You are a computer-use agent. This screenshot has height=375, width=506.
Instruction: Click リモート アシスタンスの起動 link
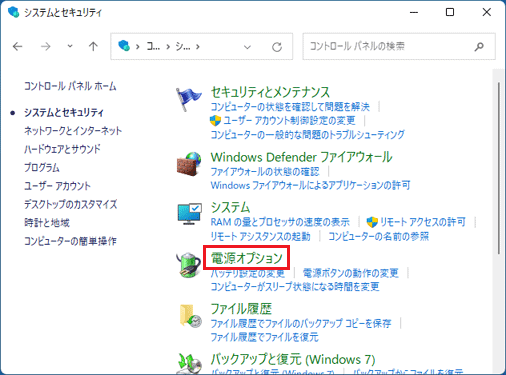tap(260, 236)
